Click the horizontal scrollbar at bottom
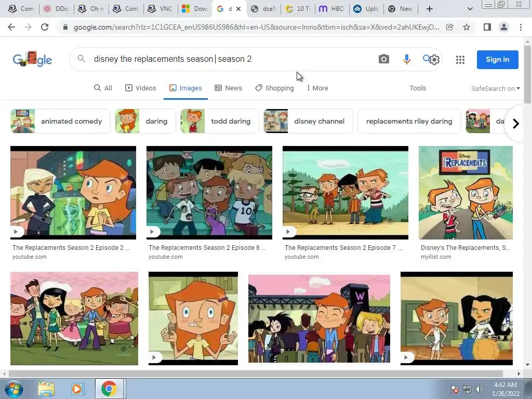532x399 pixels. click(255, 374)
